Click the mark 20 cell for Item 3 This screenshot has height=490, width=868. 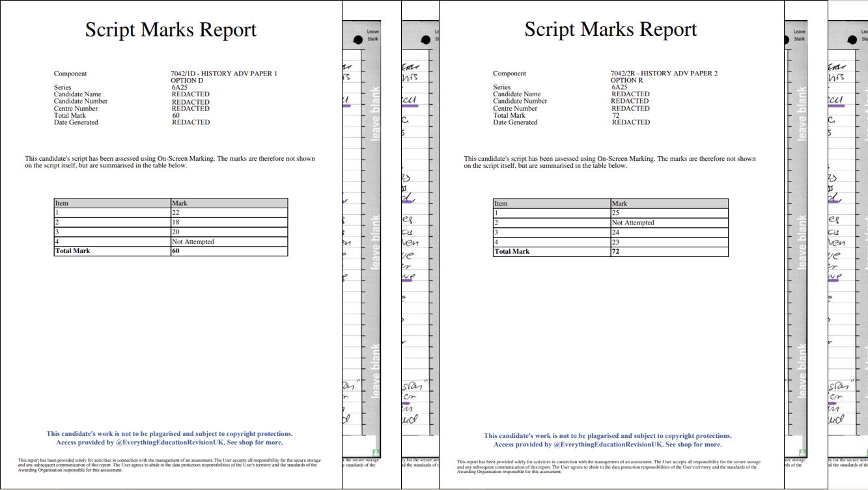coord(229,232)
